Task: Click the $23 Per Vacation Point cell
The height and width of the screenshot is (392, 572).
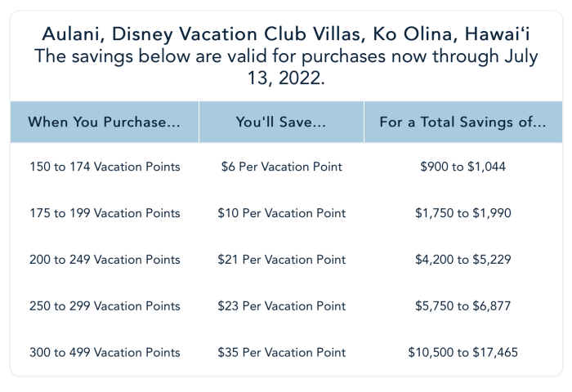Action: click(x=282, y=305)
